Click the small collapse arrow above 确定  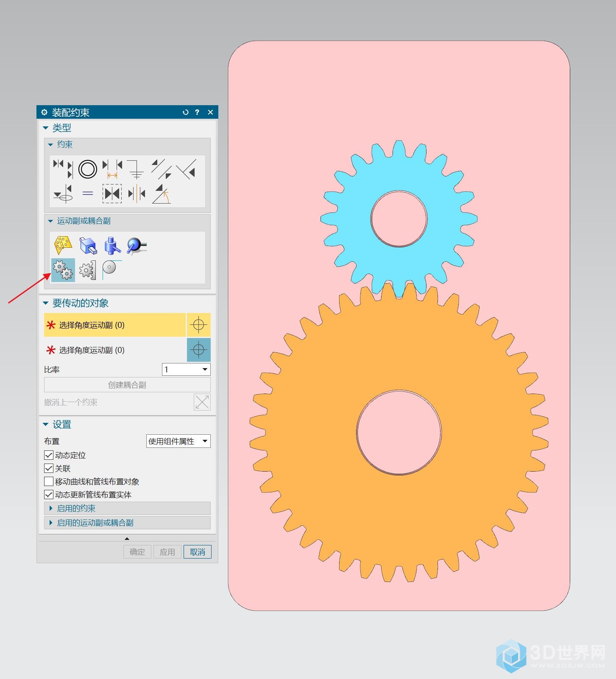[x=127, y=538]
